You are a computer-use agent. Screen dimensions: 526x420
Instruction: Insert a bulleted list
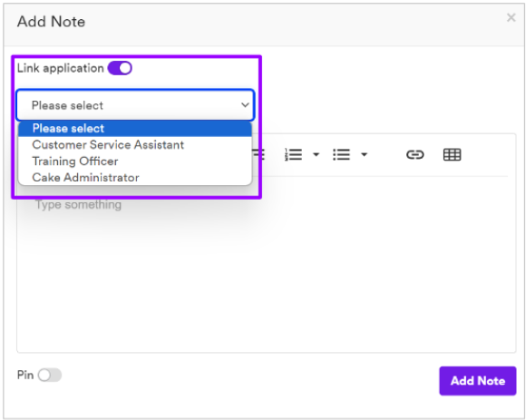(x=341, y=154)
